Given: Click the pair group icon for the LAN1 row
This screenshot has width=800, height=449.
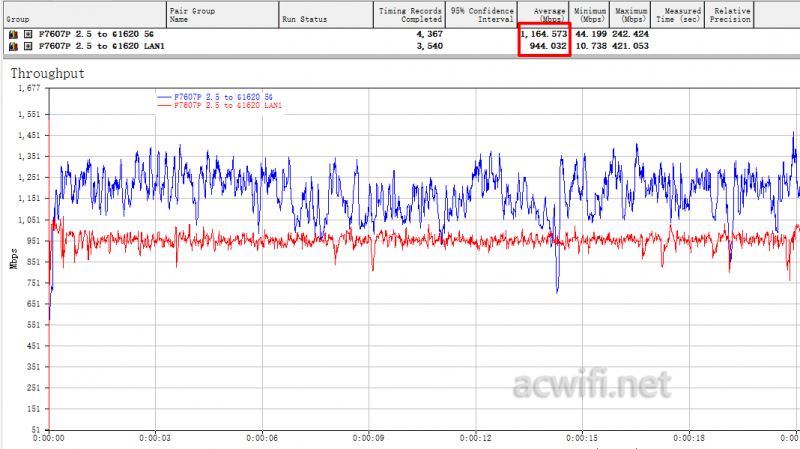Looking at the screenshot, I should tap(13, 46).
